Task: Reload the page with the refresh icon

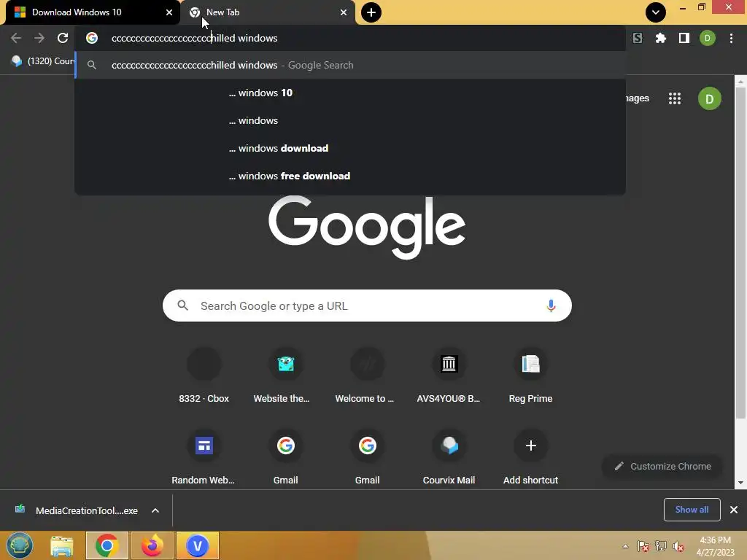Action: (63, 38)
